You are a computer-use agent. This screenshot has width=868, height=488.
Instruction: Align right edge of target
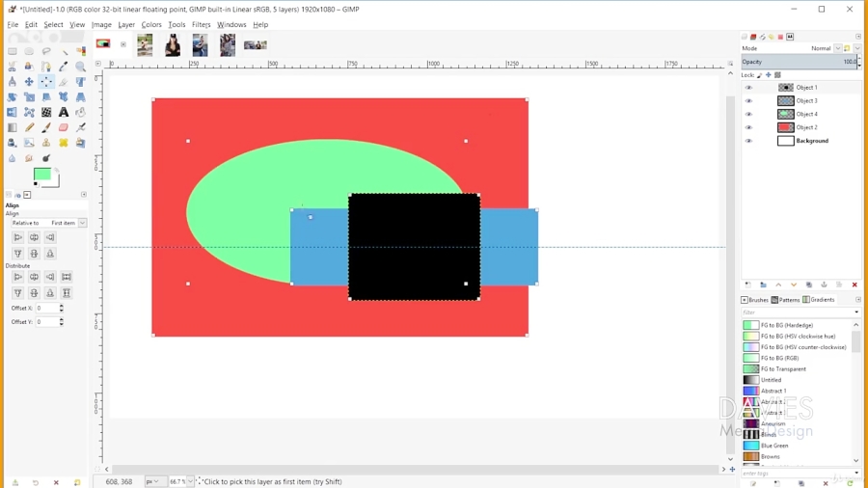[50, 237]
